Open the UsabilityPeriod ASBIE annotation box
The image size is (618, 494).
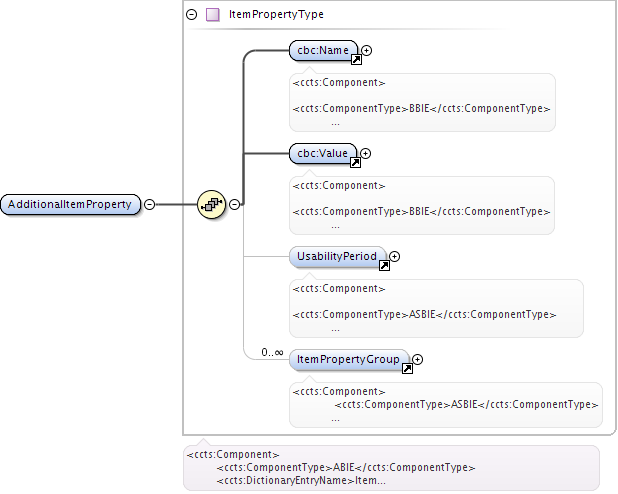click(436, 308)
